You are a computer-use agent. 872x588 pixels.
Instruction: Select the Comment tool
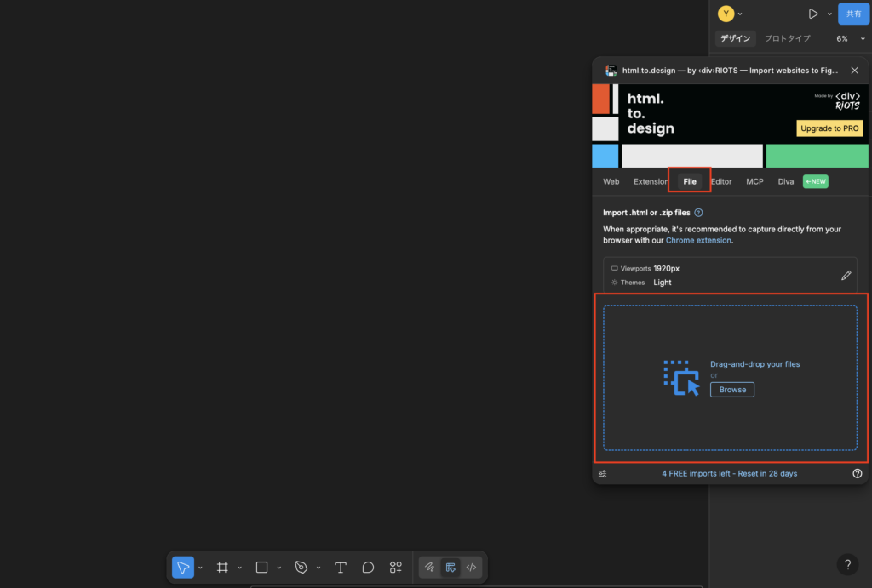(x=368, y=567)
